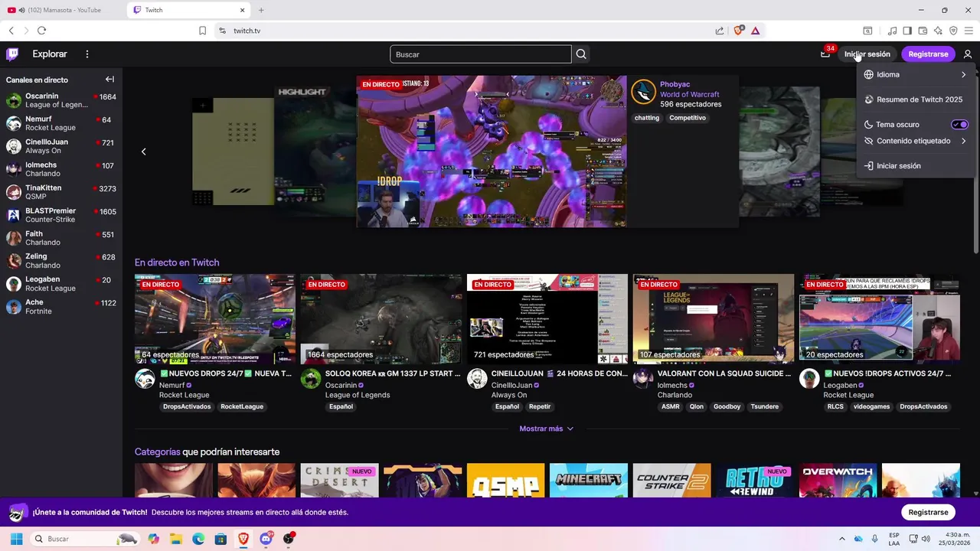Click the Twitch logo home icon
This screenshot has height=551, width=980.
click(x=12, y=54)
